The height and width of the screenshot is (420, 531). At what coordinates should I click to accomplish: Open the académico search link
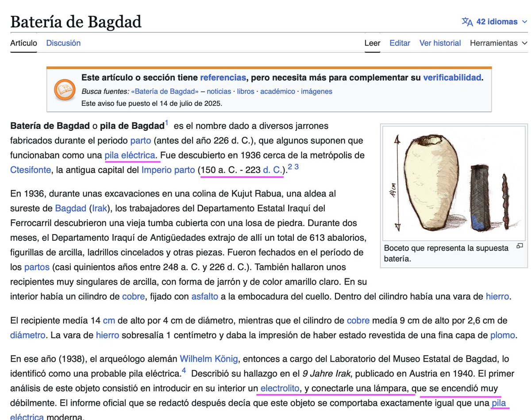pos(277,92)
